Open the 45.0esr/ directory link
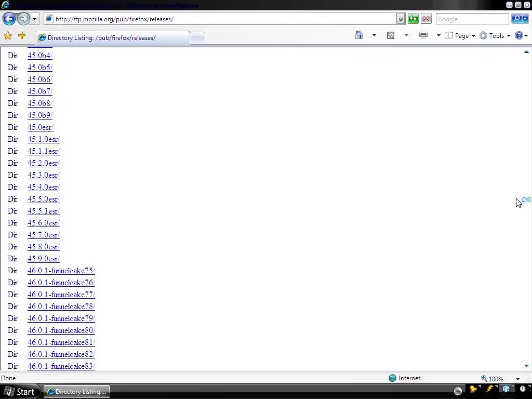This screenshot has width=532, height=399. coord(41,127)
